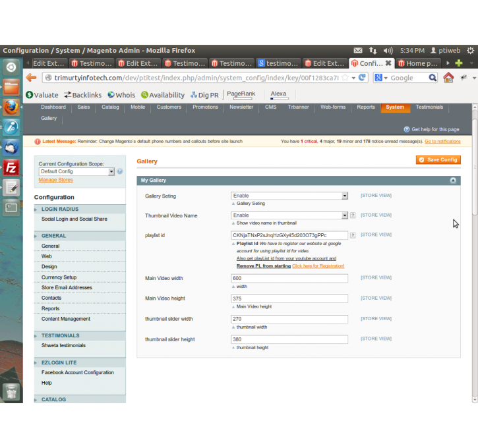Open Get help for this page
This screenshot has width=478, height=448.
click(431, 129)
